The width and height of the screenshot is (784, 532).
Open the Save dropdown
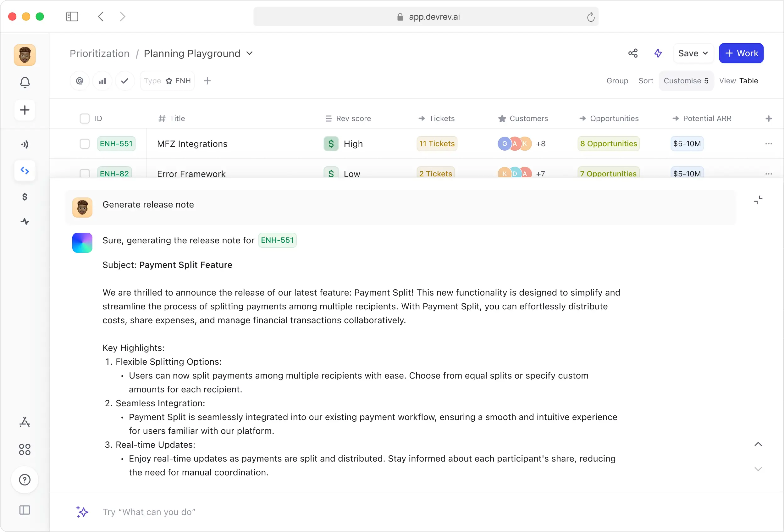(x=693, y=53)
